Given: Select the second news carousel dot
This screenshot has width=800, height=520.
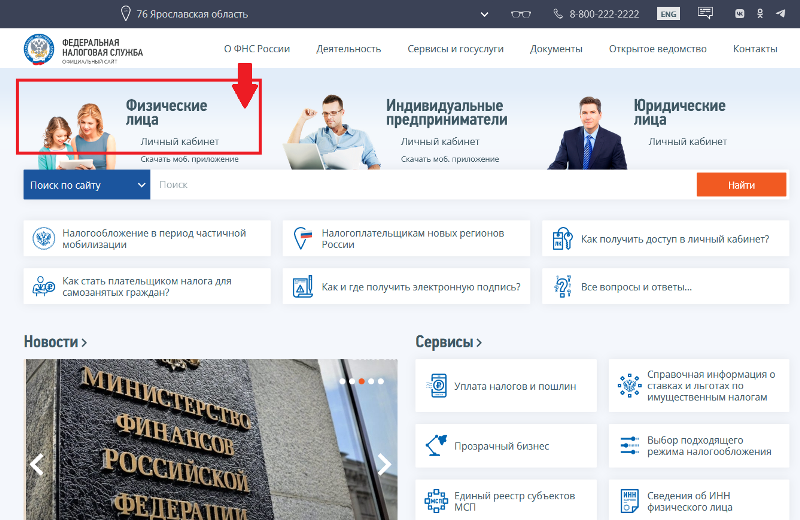Looking at the screenshot, I should 352,381.
